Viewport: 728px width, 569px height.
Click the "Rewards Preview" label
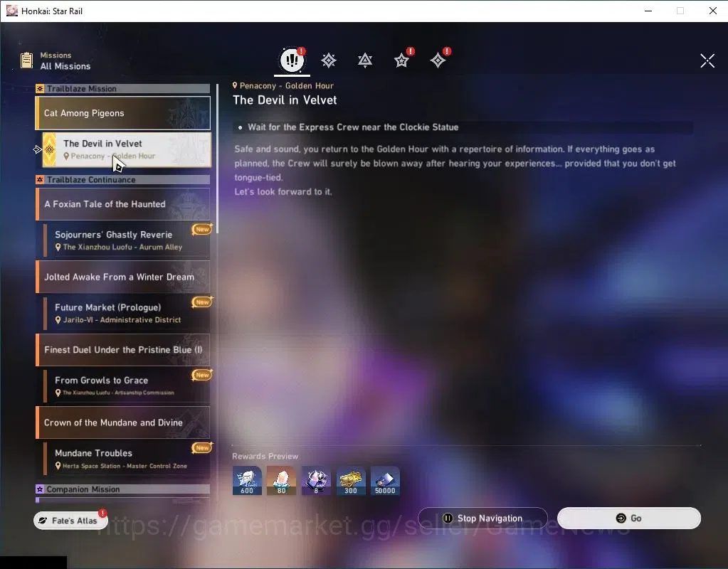pyautogui.click(x=265, y=456)
